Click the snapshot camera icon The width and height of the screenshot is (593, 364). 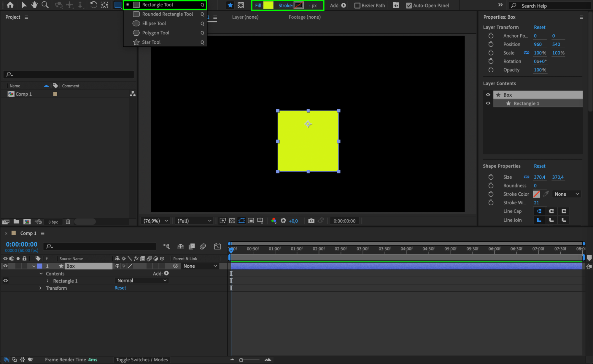click(311, 221)
